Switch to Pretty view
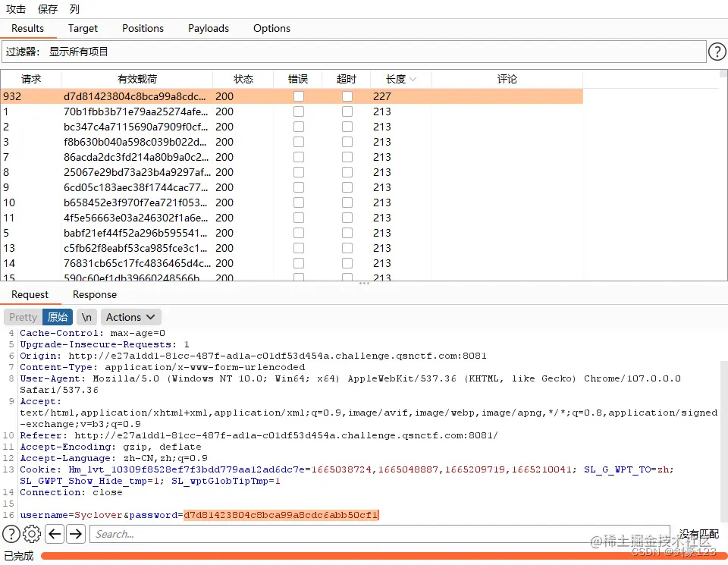This screenshot has height=565, width=728. (23, 317)
